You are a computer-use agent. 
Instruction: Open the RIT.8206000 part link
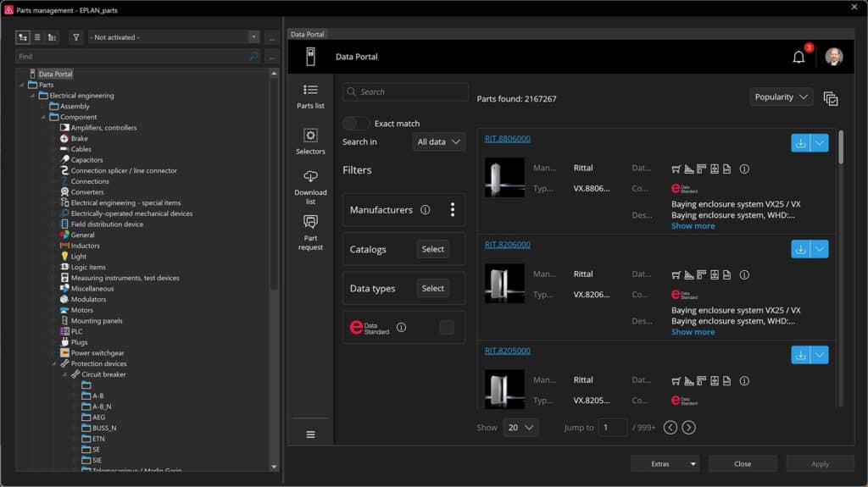pos(507,245)
